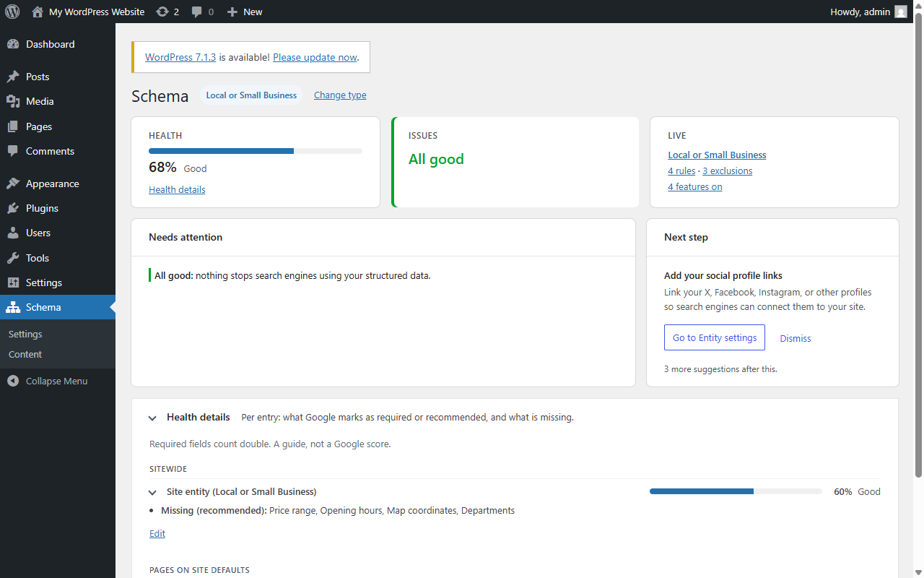Open the WordPress 7.1.3 link
The width and height of the screenshot is (924, 578).
[x=180, y=57]
